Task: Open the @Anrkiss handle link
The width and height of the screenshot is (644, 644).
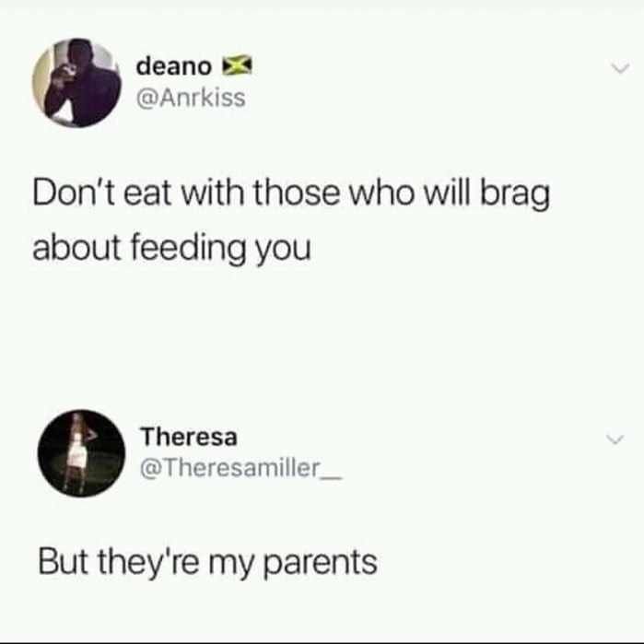Action: point(191,99)
